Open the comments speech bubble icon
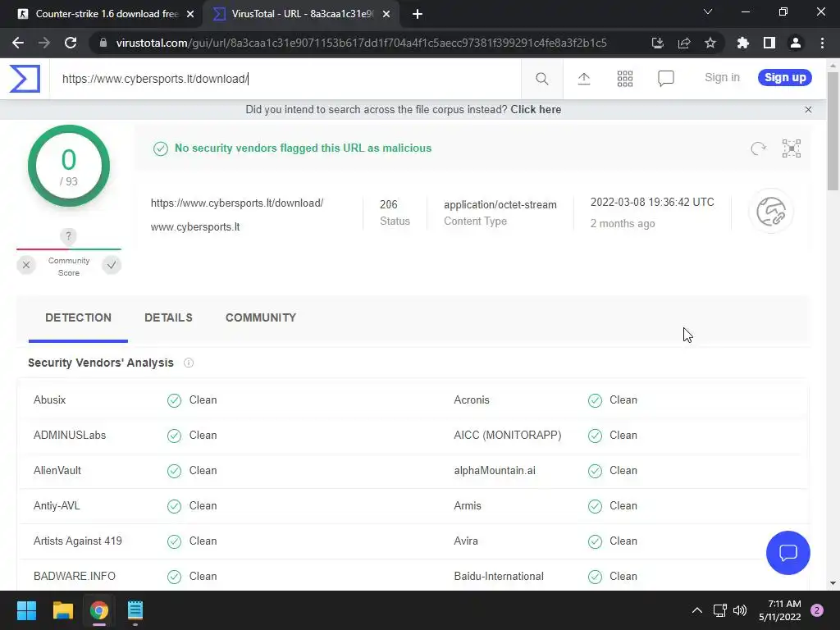This screenshot has height=630, width=840. tap(665, 79)
